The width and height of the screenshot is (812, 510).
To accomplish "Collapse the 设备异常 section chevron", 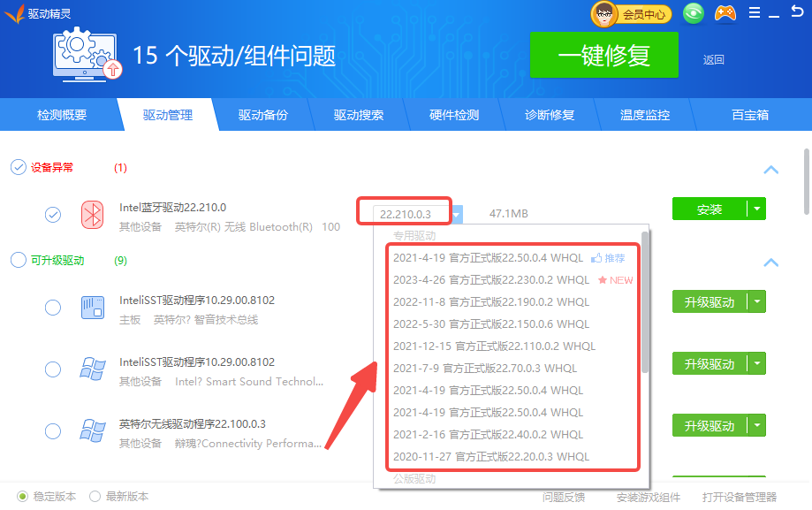I will 770,170.
